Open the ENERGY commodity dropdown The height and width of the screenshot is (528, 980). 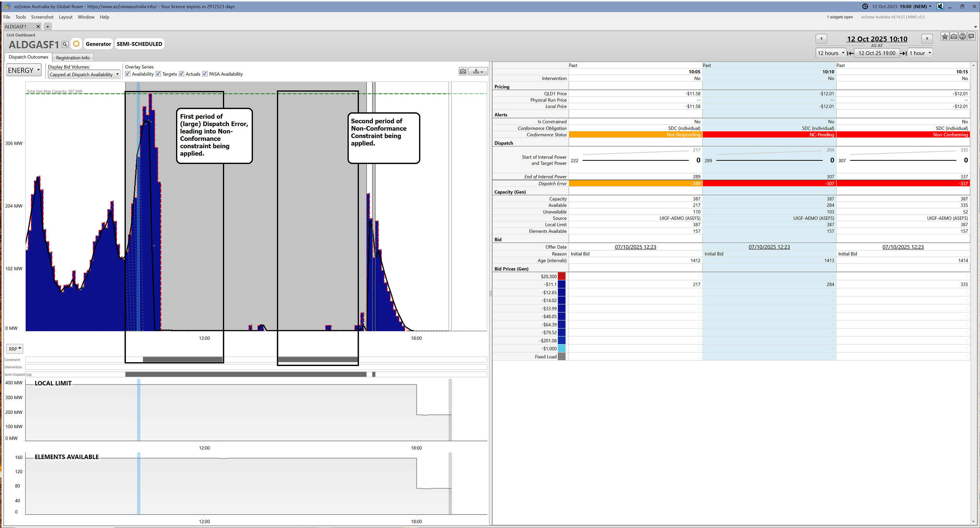[x=24, y=70]
